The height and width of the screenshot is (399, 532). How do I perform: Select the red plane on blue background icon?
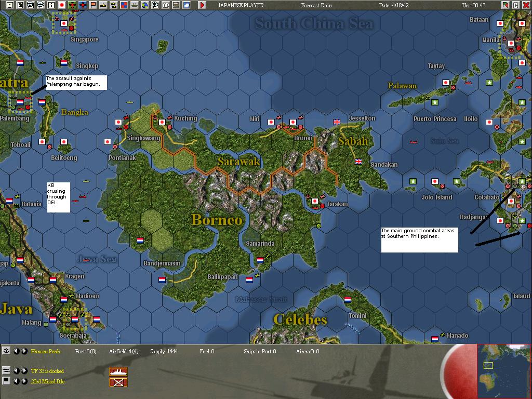[83, 5]
